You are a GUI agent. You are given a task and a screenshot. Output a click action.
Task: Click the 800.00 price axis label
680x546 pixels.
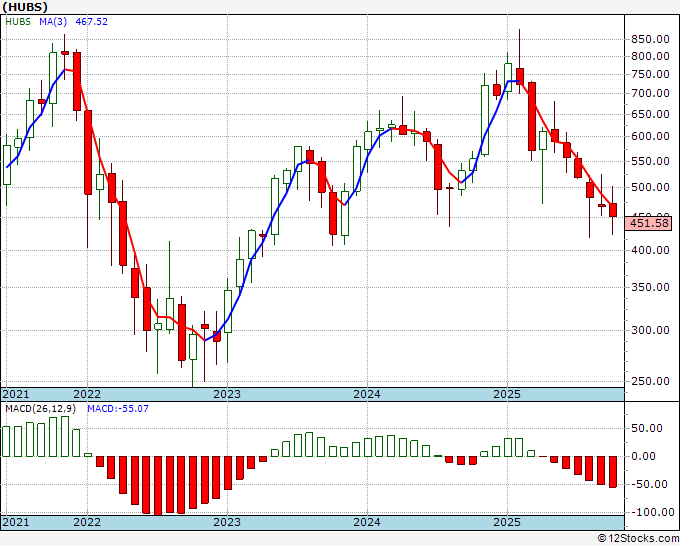[649, 56]
